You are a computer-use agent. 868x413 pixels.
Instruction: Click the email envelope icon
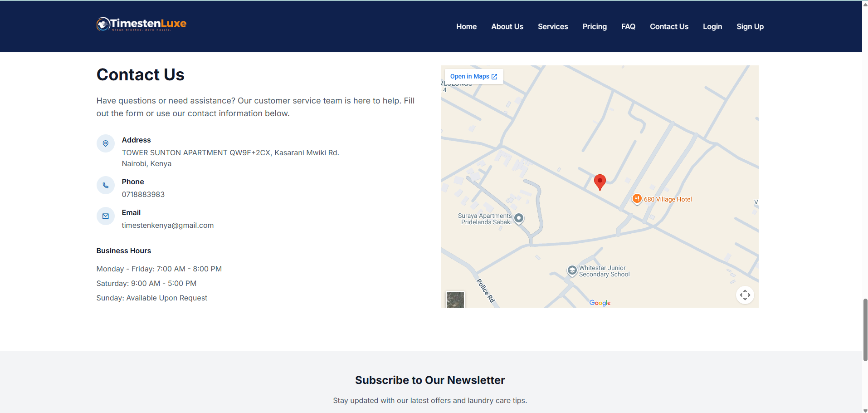pyautogui.click(x=106, y=216)
